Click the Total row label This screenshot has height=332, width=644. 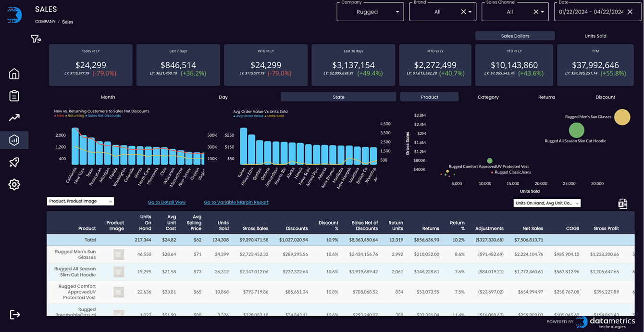point(90,240)
